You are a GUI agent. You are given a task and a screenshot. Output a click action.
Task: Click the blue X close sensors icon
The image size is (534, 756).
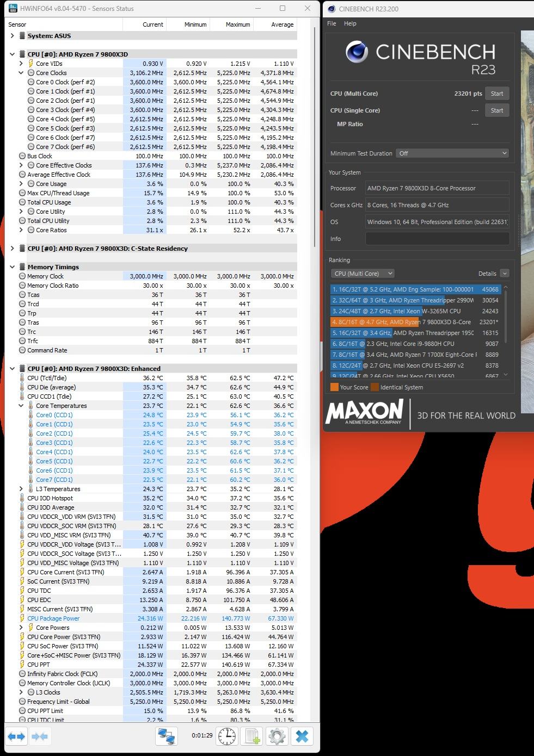coord(302,736)
